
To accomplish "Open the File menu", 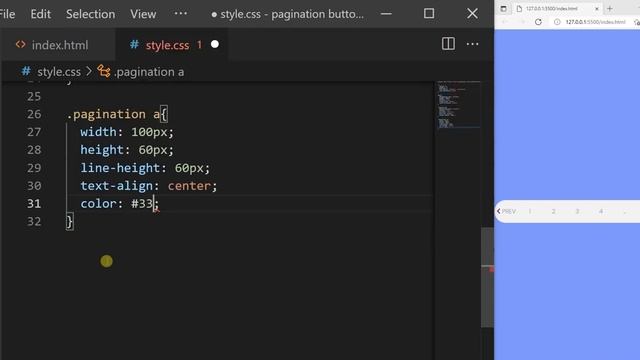I will pos(7,14).
